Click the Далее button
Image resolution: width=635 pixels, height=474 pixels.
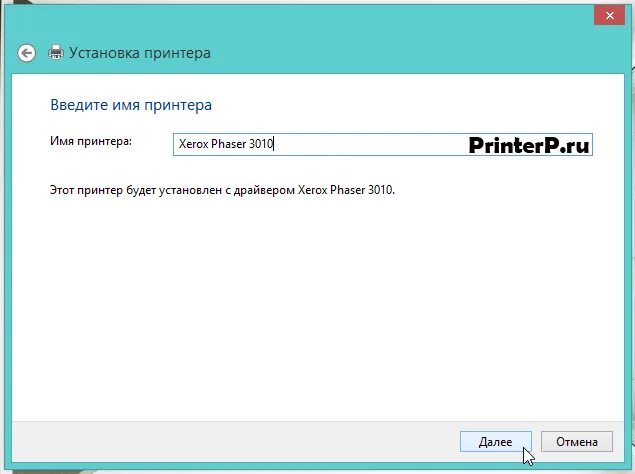pos(495,442)
